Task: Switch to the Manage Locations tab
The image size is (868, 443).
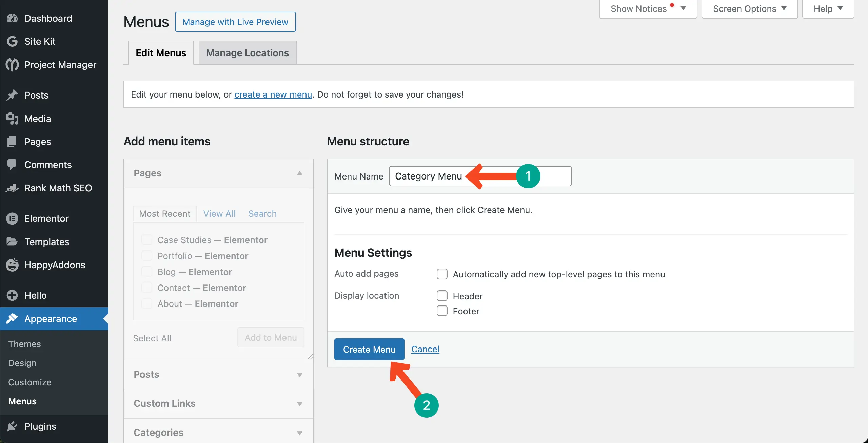Action: point(248,53)
